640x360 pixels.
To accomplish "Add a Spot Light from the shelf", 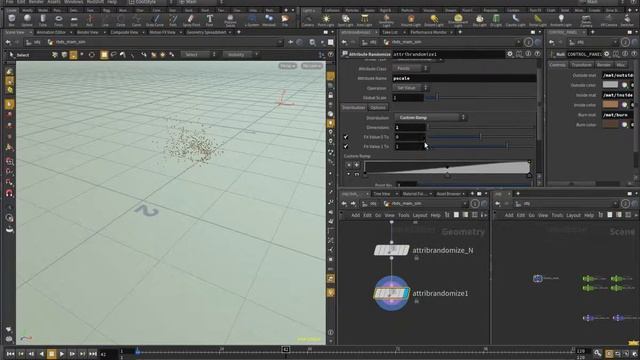I will click(345, 20).
